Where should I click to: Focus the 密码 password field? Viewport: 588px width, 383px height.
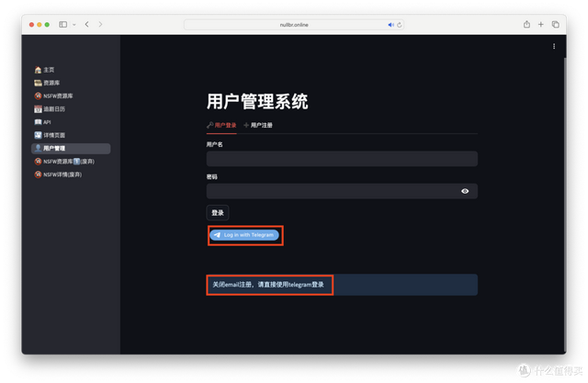(x=342, y=191)
